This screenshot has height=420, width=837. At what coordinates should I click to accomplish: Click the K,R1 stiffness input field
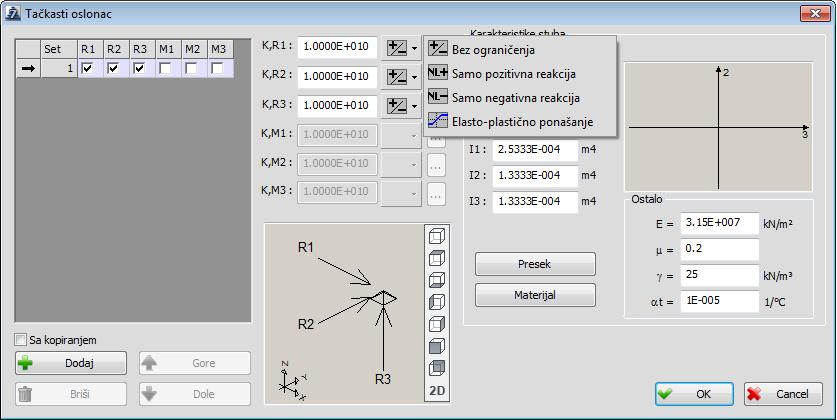[x=337, y=47]
